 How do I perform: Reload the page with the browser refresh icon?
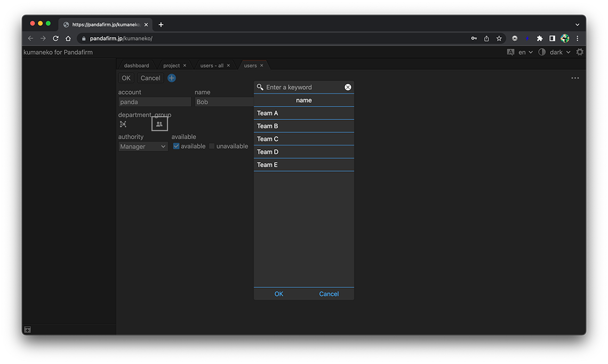click(55, 38)
